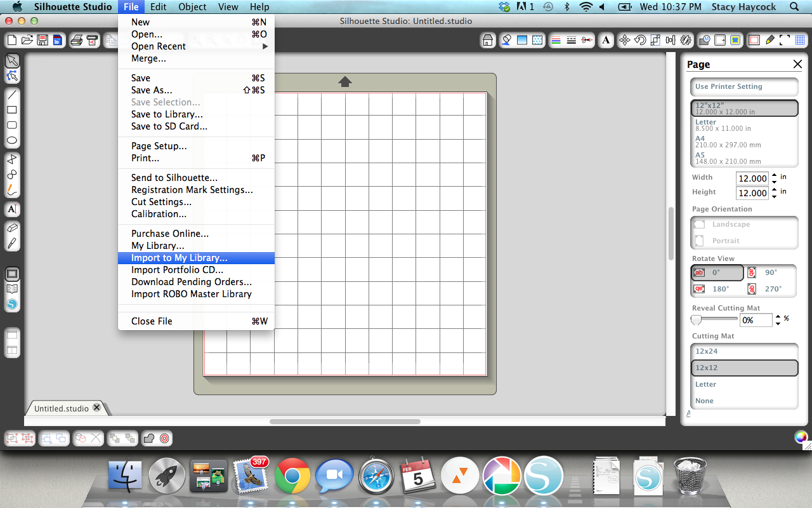
Task: Open the Rotate options window
Action: coord(639,40)
